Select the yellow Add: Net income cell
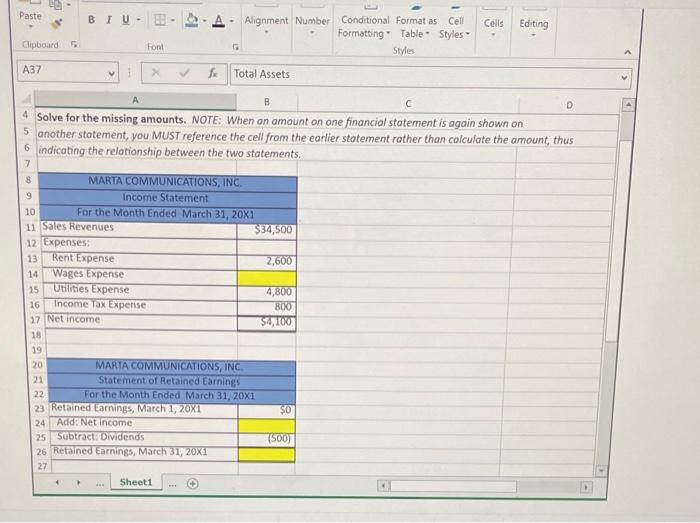This screenshot has width=700, height=523. click(x=266, y=425)
